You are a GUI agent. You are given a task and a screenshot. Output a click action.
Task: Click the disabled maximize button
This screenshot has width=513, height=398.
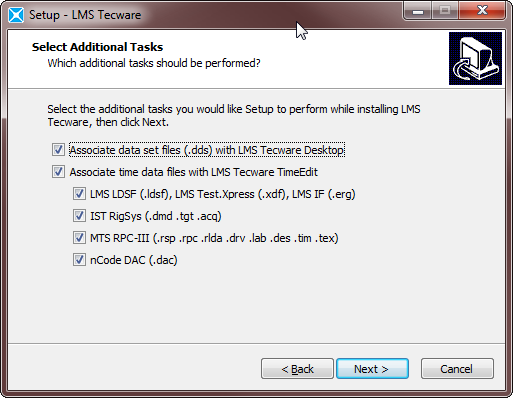click(445, 11)
